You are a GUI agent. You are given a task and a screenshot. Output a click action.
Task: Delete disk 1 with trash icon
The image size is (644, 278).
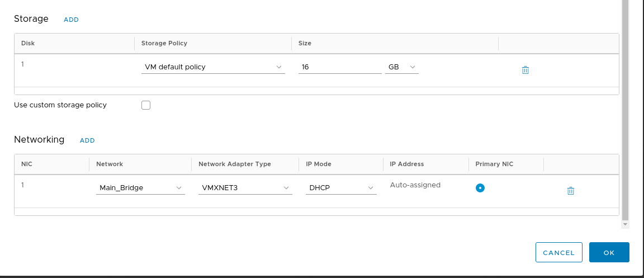[525, 70]
